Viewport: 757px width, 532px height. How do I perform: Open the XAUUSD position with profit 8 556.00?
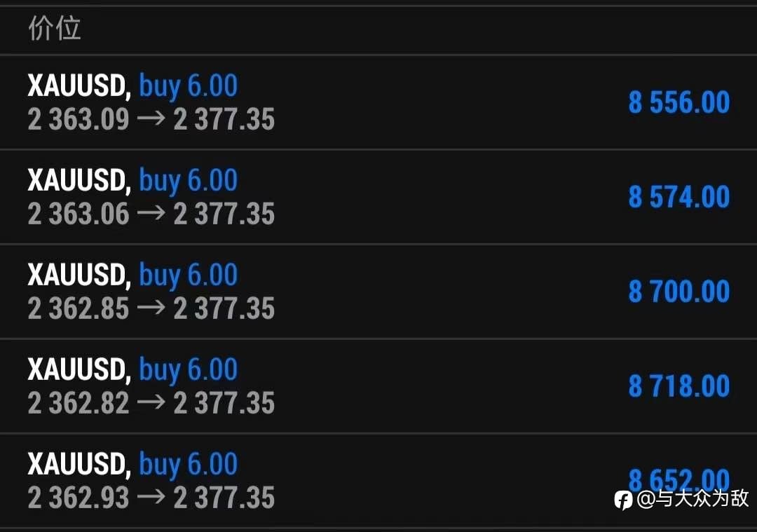click(378, 102)
